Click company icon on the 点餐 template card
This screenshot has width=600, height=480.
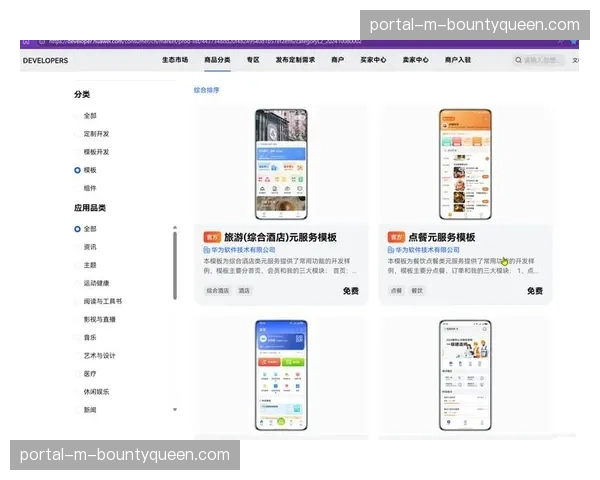click(x=391, y=250)
